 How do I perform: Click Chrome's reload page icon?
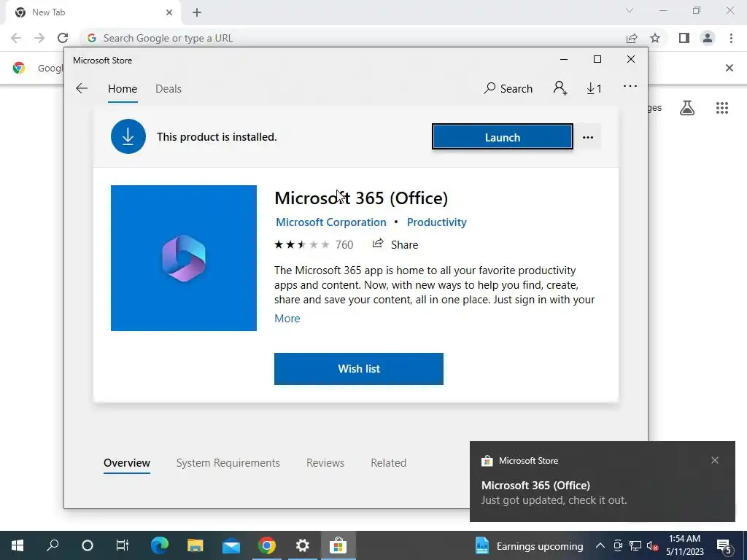tap(63, 38)
